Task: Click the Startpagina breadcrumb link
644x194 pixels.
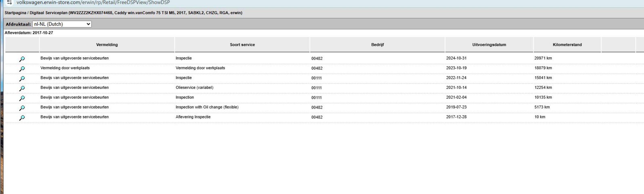Action: (15, 13)
